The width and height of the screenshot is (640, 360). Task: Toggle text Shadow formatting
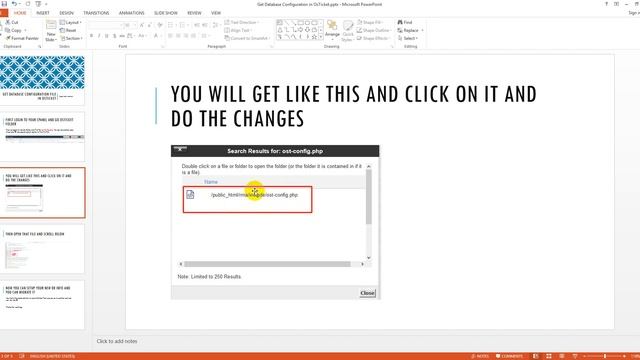coord(115,36)
